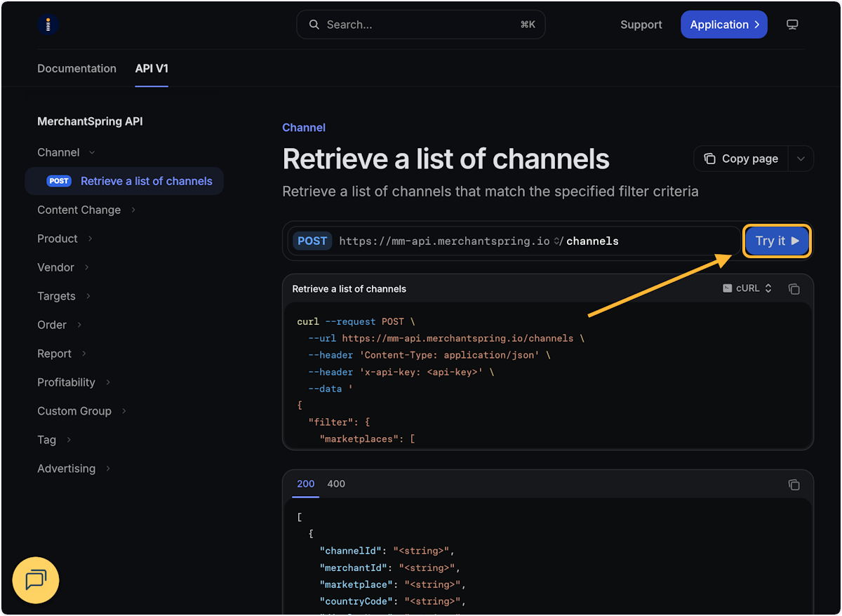Show the 200 response tab
The height and width of the screenshot is (616, 842).
[306, 483]
